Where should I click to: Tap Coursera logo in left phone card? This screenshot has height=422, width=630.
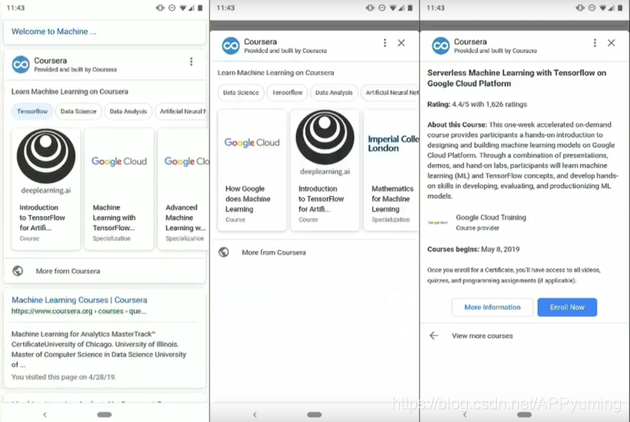21,65
